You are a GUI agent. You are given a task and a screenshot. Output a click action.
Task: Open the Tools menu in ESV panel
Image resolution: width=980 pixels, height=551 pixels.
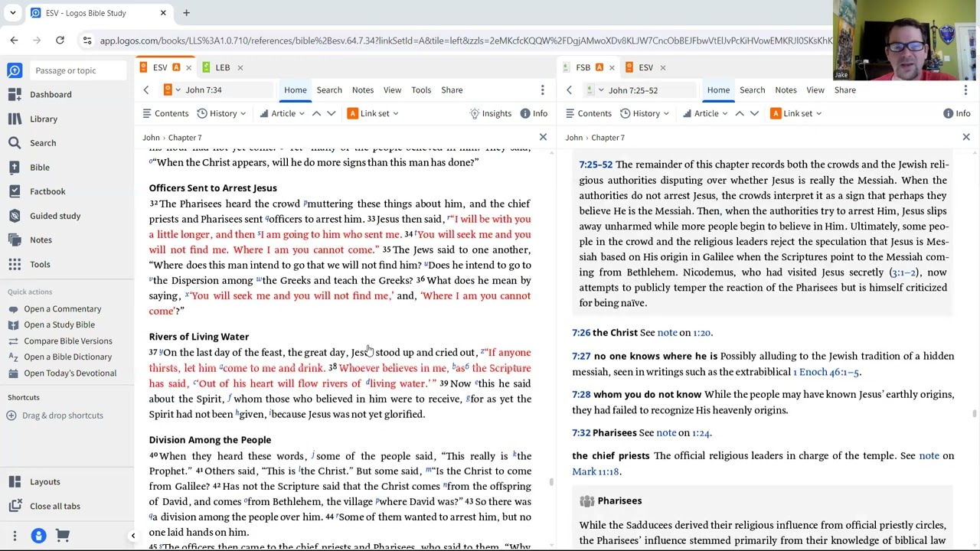[421, 90]
